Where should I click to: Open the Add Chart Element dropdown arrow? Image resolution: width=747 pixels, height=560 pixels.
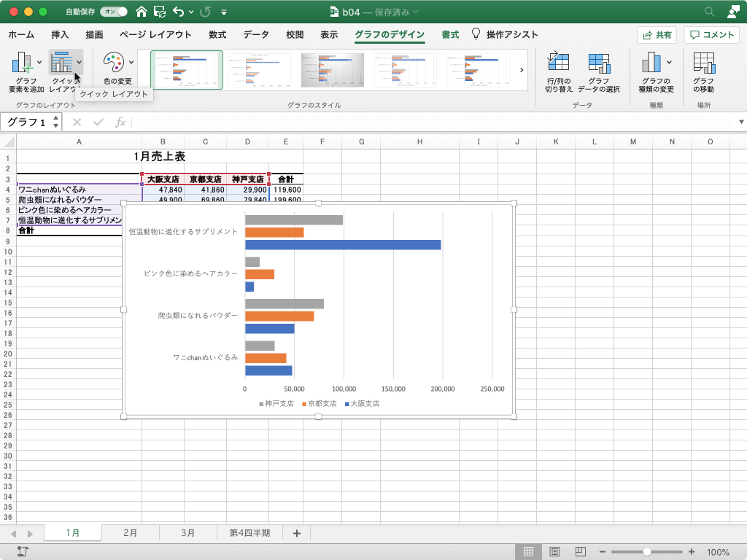[x=39, y=62]
